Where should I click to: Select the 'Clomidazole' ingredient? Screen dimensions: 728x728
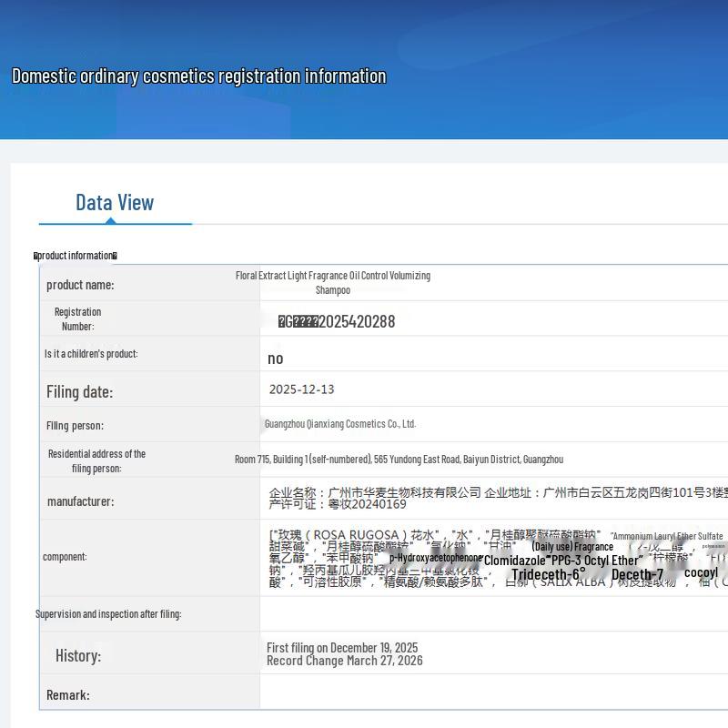(514, 561)
